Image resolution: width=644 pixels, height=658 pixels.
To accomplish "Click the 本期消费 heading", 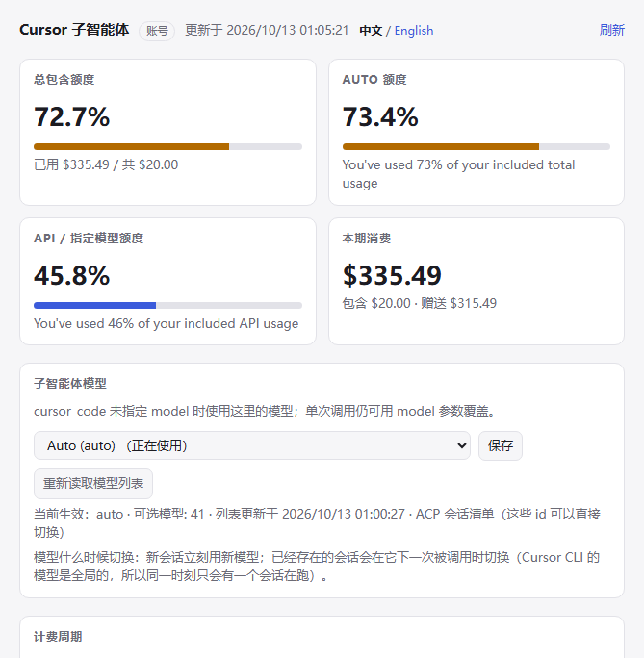I will pos(367,238).
